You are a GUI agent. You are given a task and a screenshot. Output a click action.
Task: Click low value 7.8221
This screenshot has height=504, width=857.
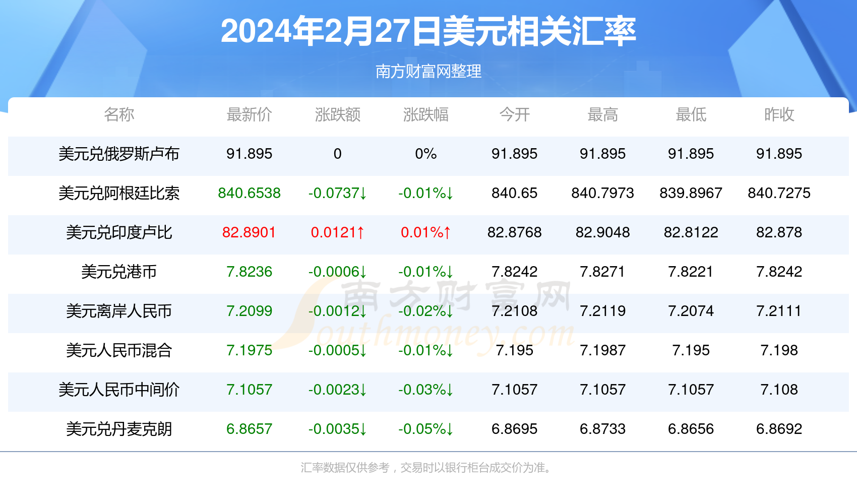coord(691,272)
